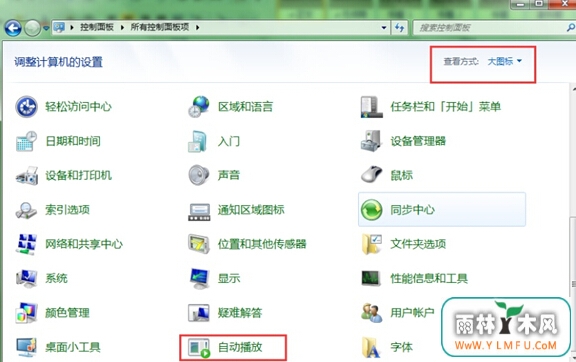Click the 搜索控制面板 search field

(x=491, y=28)
